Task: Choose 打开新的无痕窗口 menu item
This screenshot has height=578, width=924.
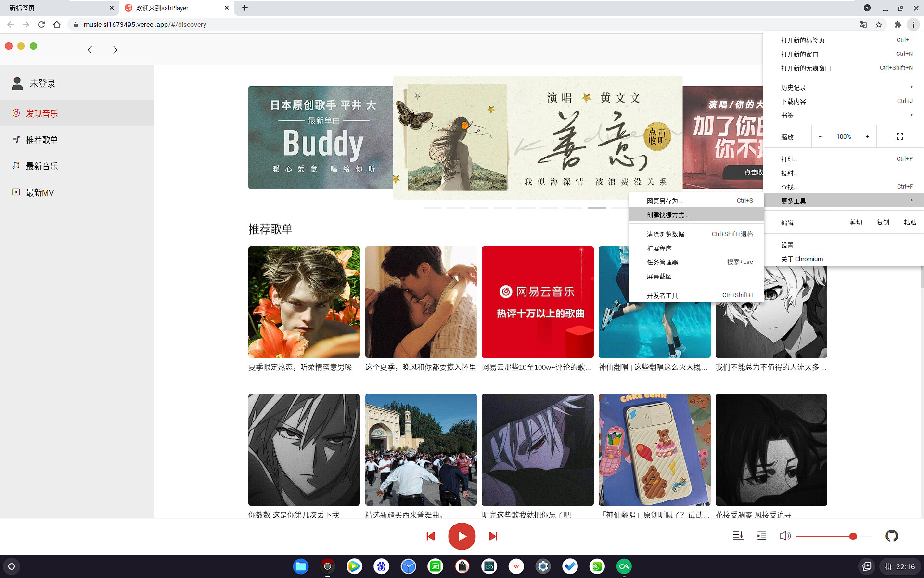Action: click(843, 68)
